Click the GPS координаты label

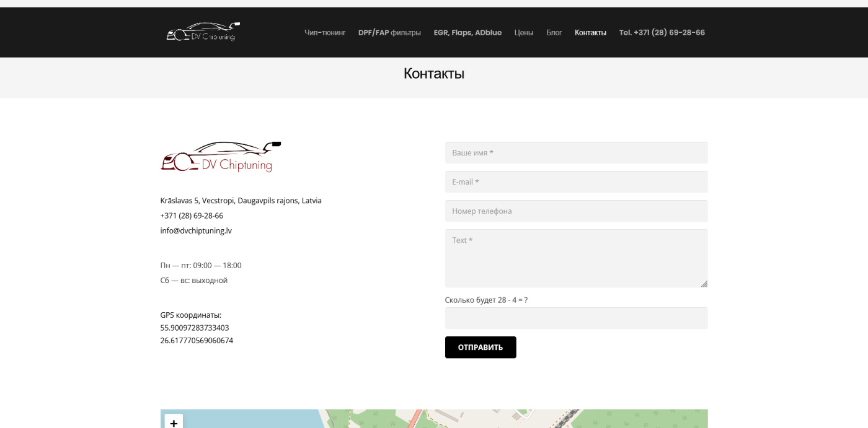pos(191,315)
